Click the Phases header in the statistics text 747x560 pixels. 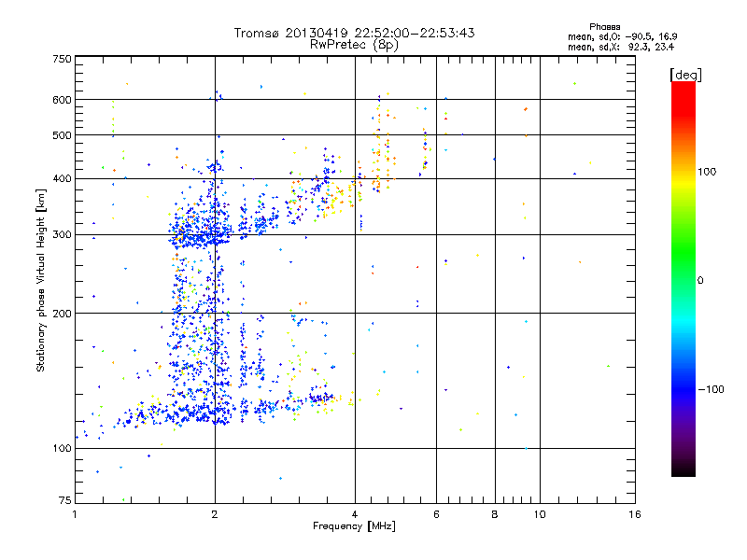click(604, 27)
